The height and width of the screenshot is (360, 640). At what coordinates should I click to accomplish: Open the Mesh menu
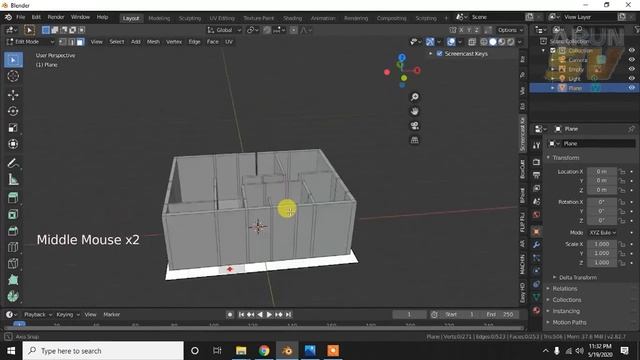click(153, 42)
